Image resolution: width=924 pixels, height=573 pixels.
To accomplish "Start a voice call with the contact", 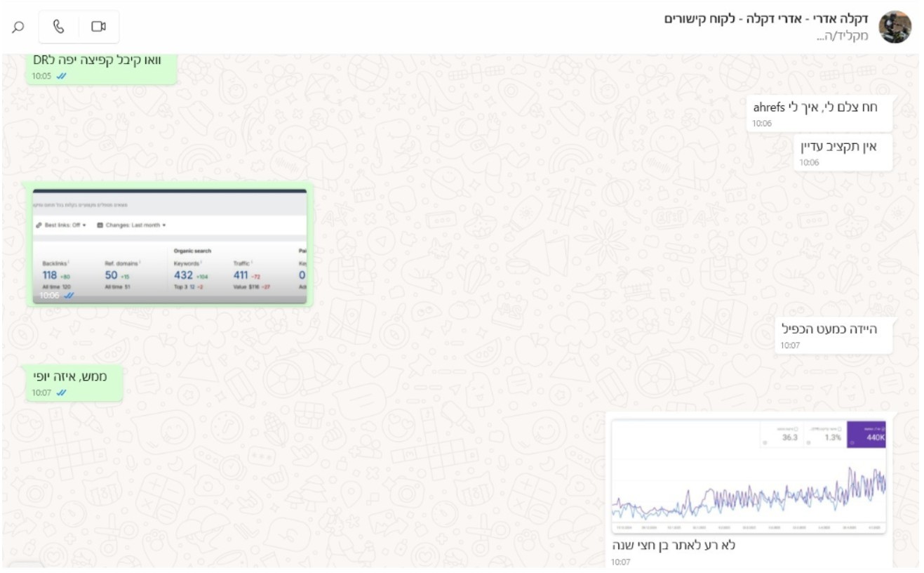I will (x=59, y=27).
